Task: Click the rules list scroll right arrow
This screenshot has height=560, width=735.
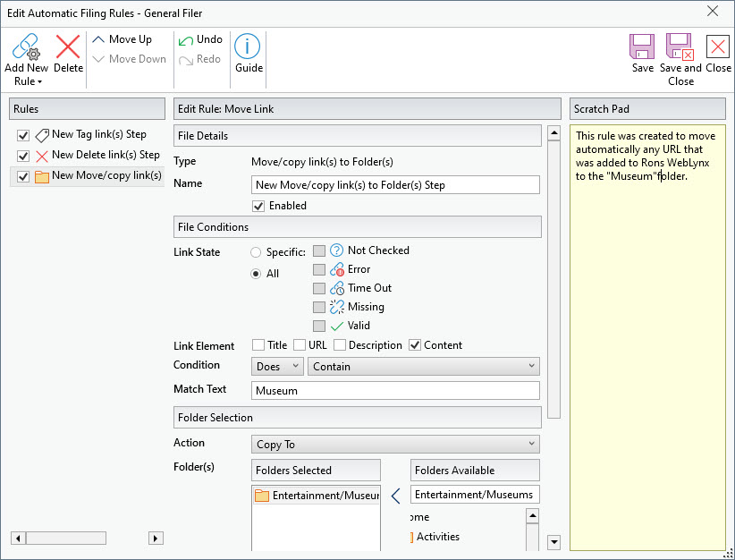Action: pos(156,538)
